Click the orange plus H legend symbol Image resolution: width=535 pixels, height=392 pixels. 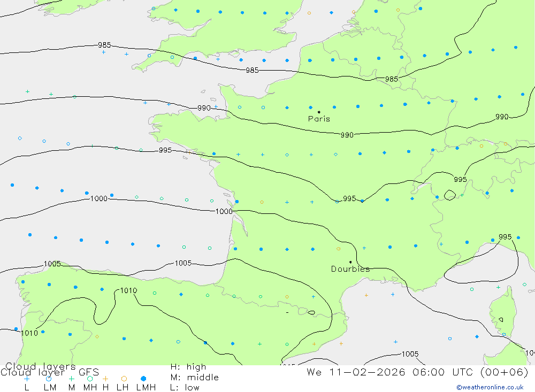click(105, 379)
